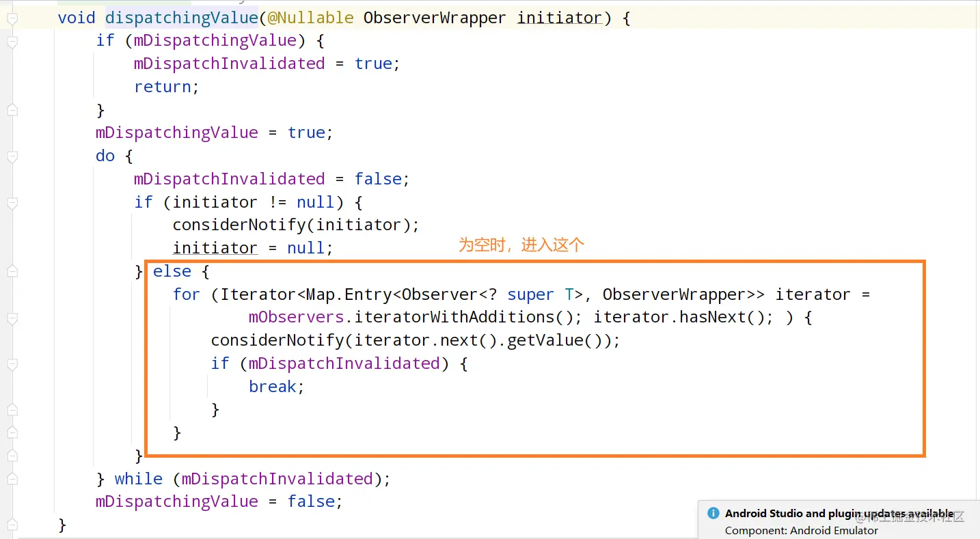Click the iterator.hasNext() call
980x539 pixels.
tap(683, 318)
